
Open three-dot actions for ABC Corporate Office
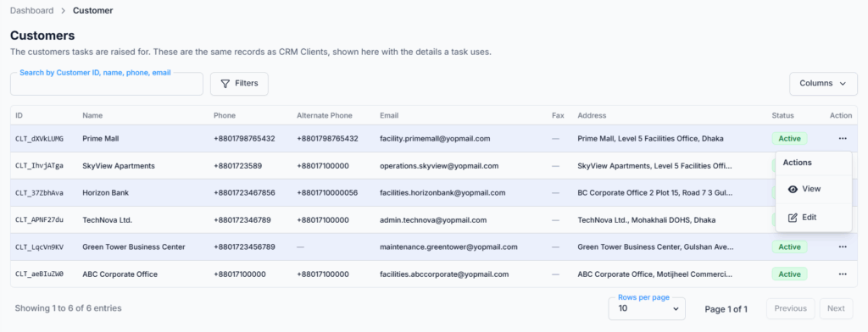(x=842, y=274)
